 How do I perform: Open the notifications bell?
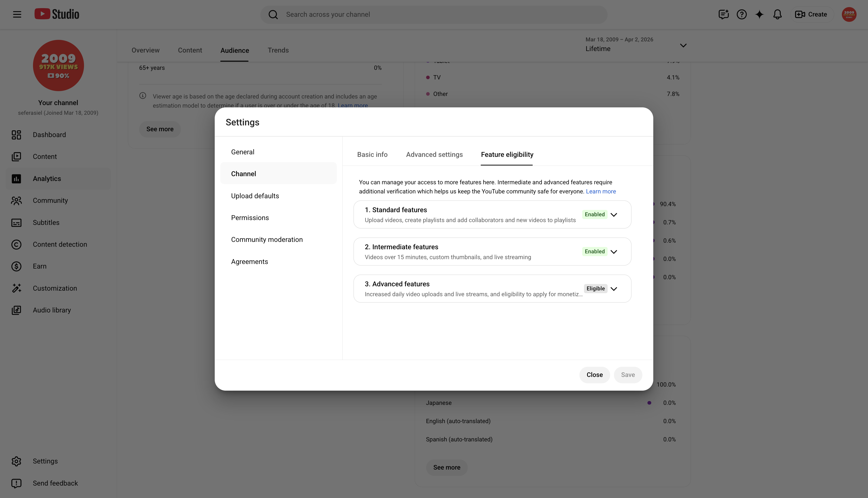tap(777, 14)
